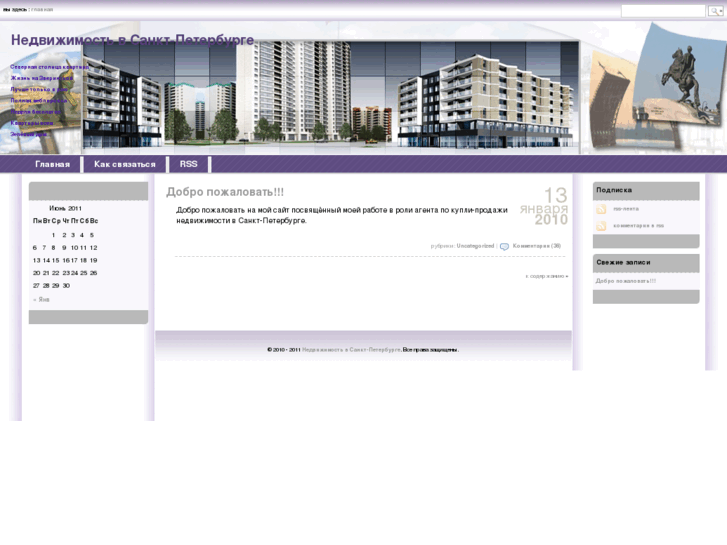
Task: Click the apartment buildings banner image
Action: [331, 95]
